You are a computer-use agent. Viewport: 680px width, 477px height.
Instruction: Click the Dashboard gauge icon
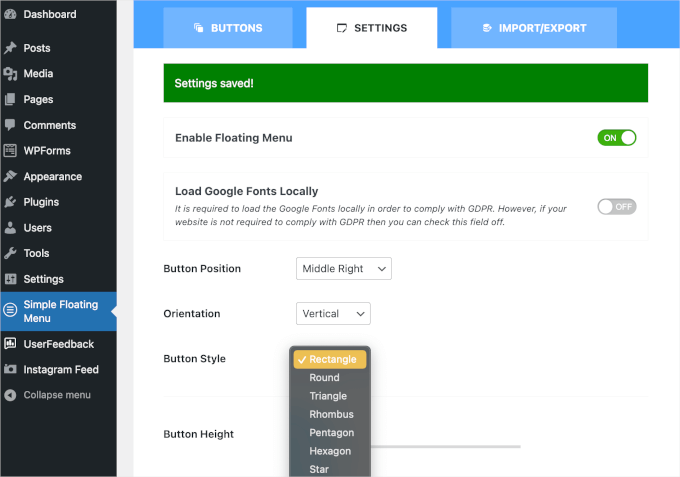(x=10, y=14)
